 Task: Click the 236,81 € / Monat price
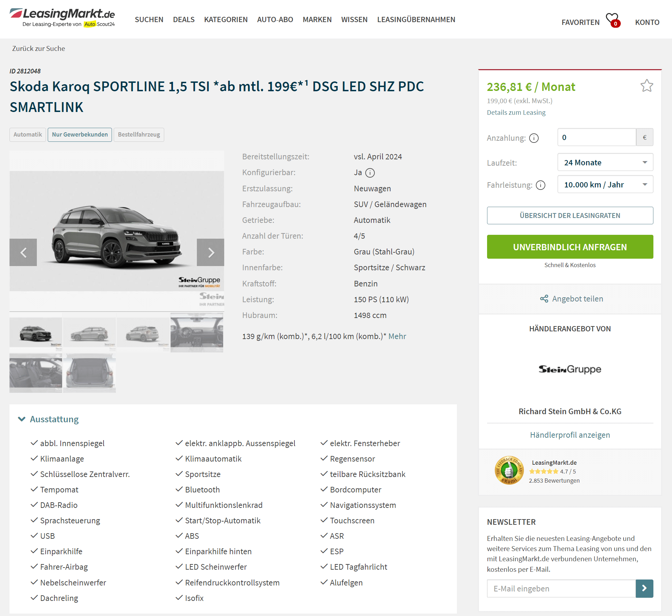click(x=531, y=87)
